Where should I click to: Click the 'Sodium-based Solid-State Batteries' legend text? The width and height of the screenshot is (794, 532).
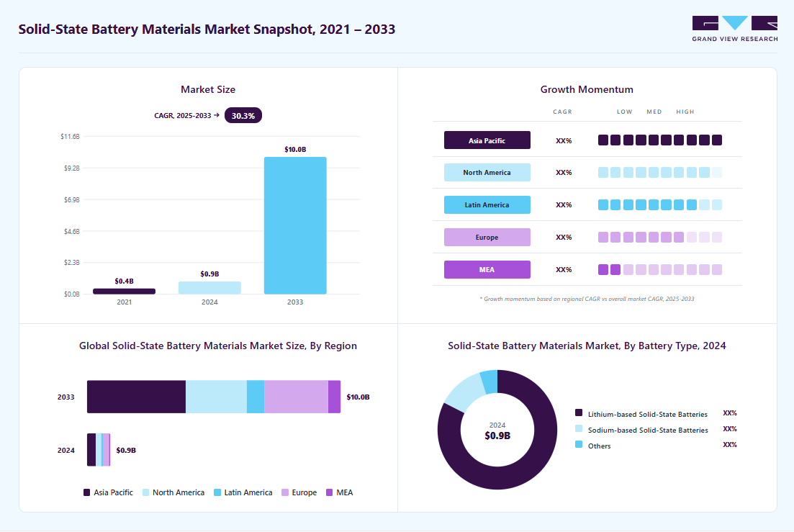point(648,430)
